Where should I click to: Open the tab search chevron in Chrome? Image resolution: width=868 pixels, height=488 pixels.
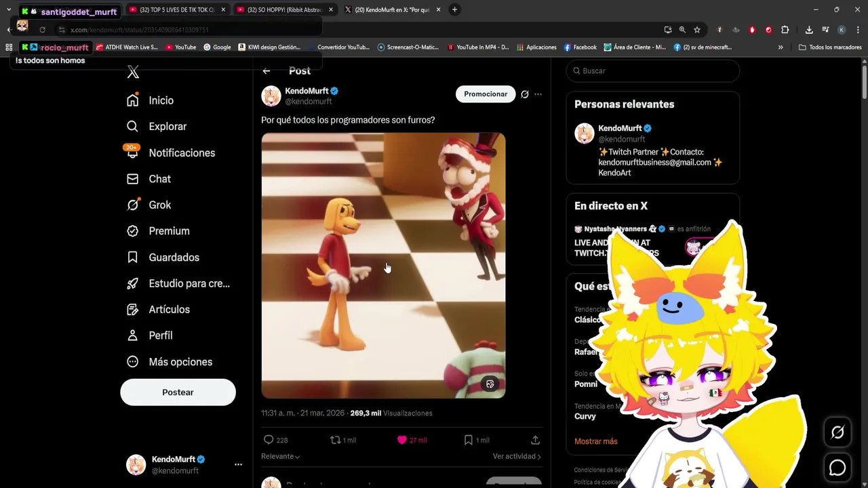[x=9, y=10]
